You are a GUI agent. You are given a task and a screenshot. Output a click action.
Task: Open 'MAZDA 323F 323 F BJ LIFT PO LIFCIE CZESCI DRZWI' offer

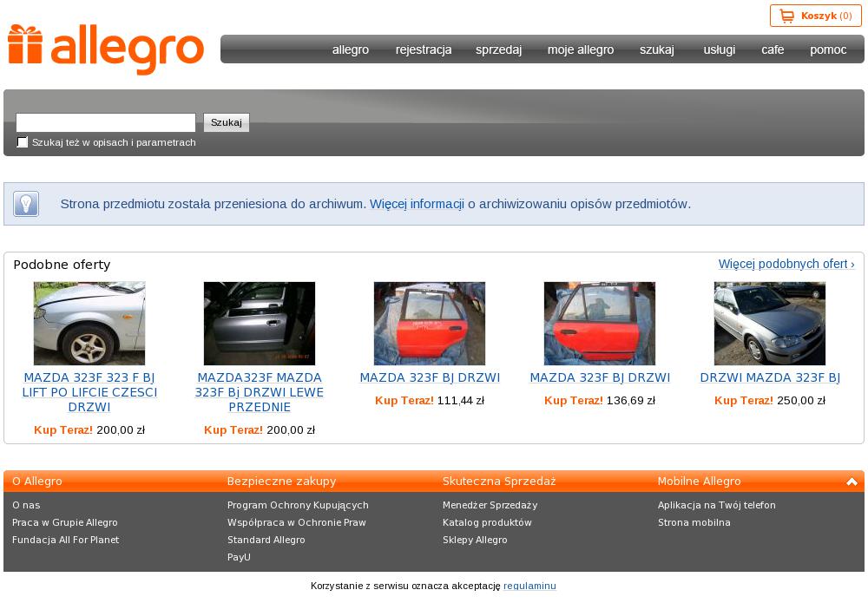tap(89, 392)
